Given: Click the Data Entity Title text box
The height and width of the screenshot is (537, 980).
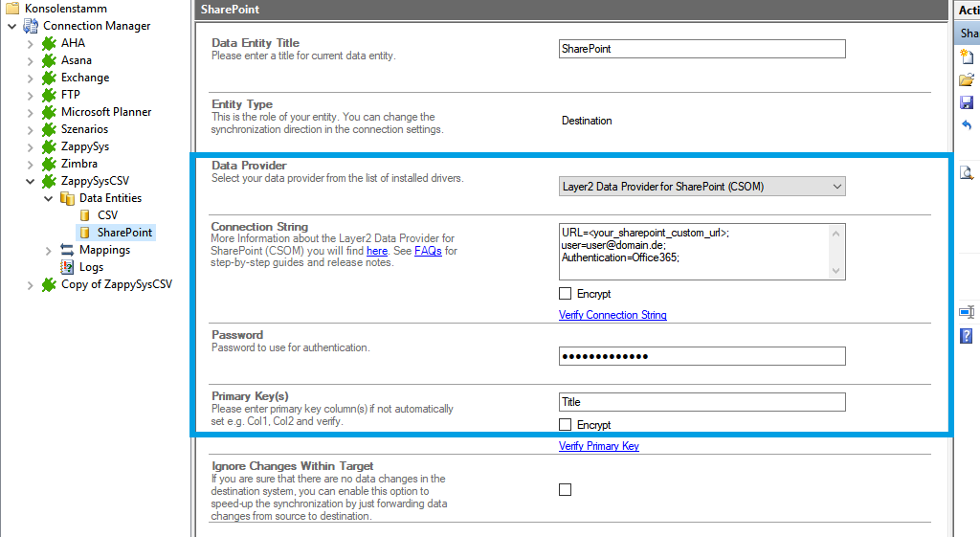Looking at the screenshot, I should [702, 49].
